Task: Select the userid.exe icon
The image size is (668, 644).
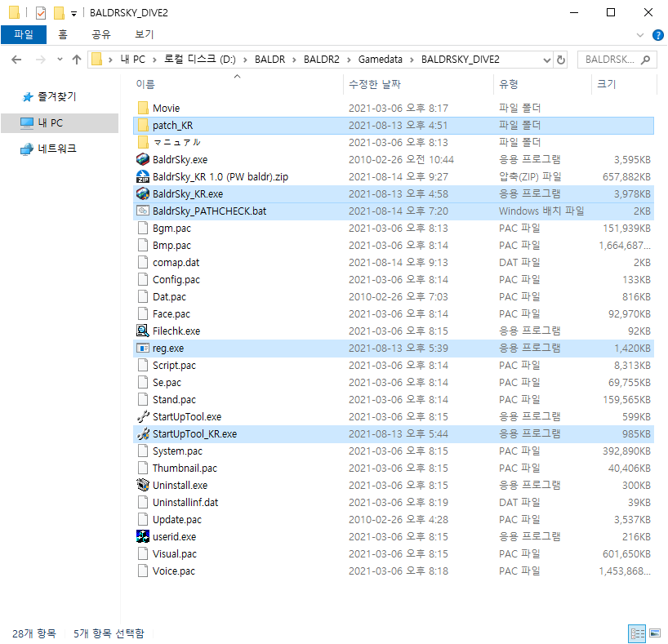Action: point(143,536)
